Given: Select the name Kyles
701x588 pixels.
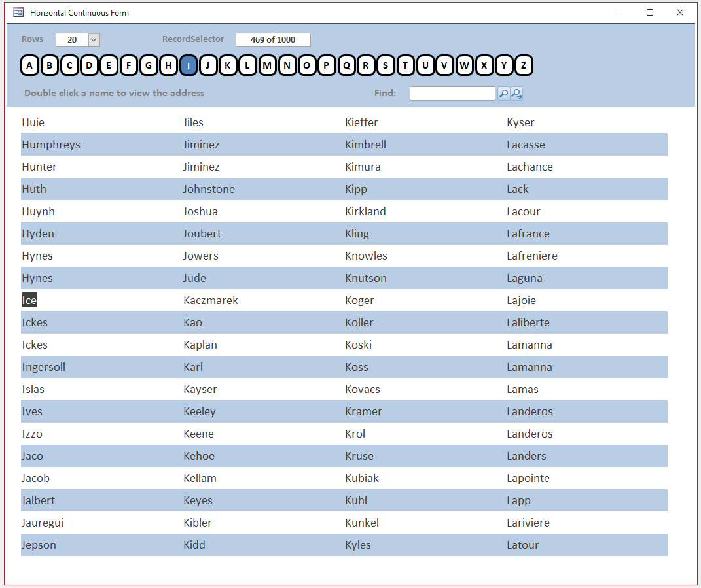Looking at the screenshot, I should pos(357,545).
